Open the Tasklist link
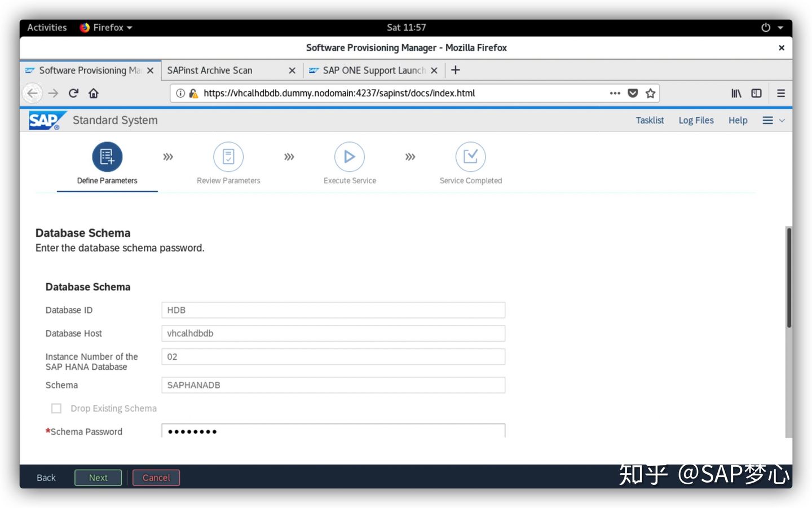Image resolution: width=812 pixels, height=508 pixels. pos(650,120)
